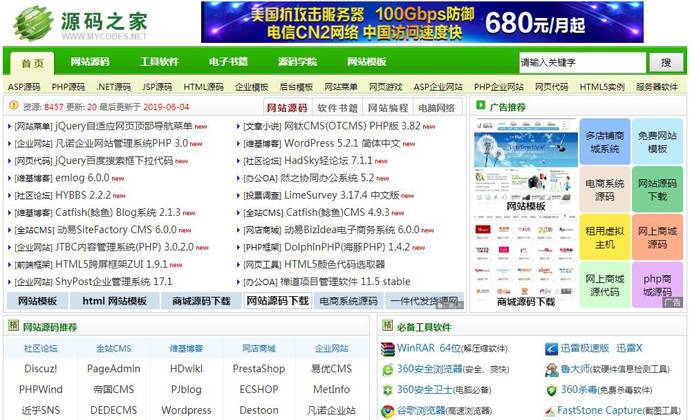Open the 电子书籍 nav menu
Viewport: 690px width, 420px height.
click(x=228, y=62)
